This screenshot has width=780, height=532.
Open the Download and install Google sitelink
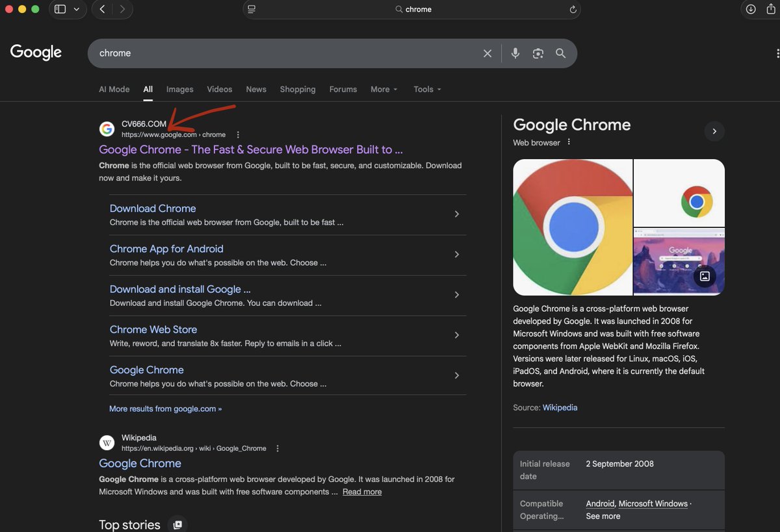[x=180, y=289]
